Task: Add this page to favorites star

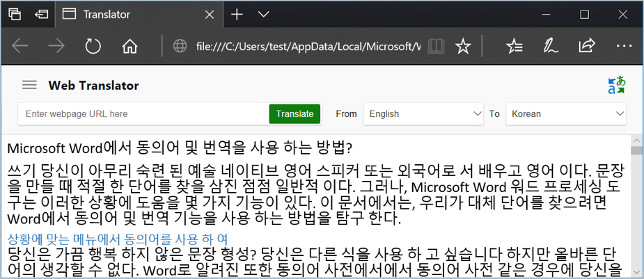Action: (x=463, y=47)
